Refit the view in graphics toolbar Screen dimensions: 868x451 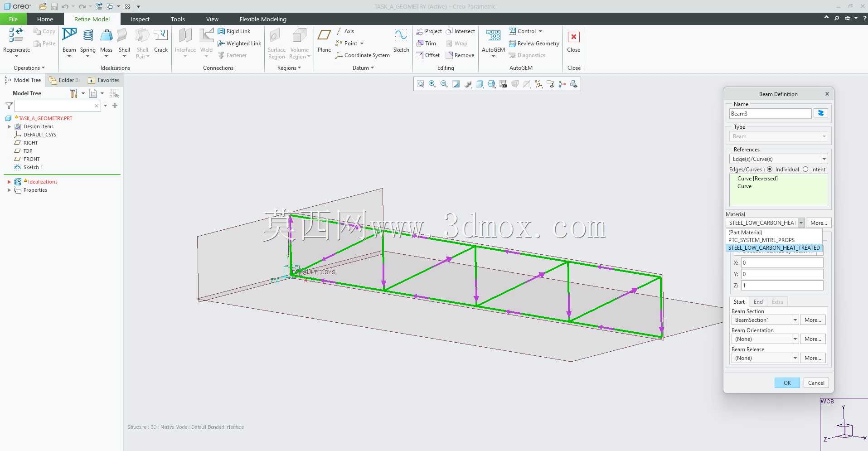(x=421, y=84)
